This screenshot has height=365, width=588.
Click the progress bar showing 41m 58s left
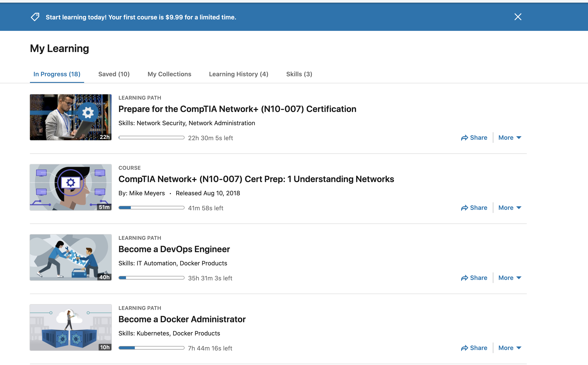pyautogui.click(x=152, y=208)
